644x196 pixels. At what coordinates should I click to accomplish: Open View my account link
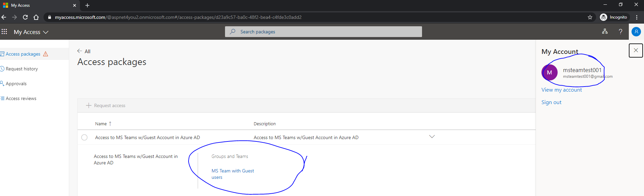click(561, 90)
